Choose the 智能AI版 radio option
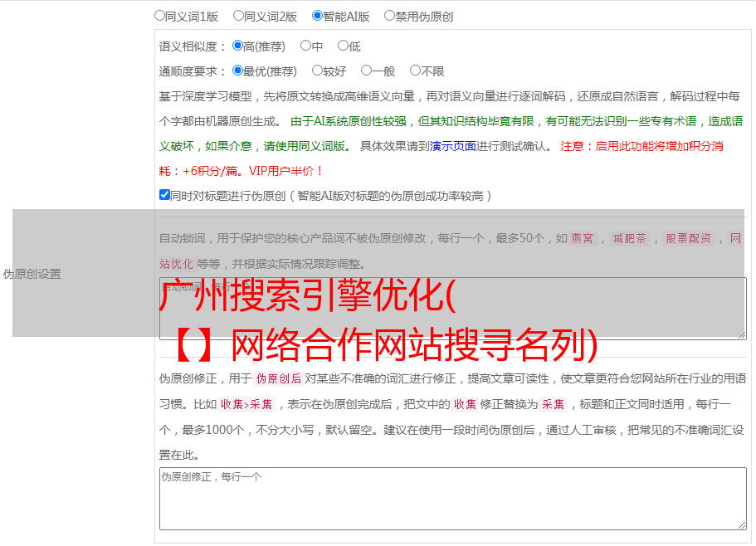 [x=317, y=16]
